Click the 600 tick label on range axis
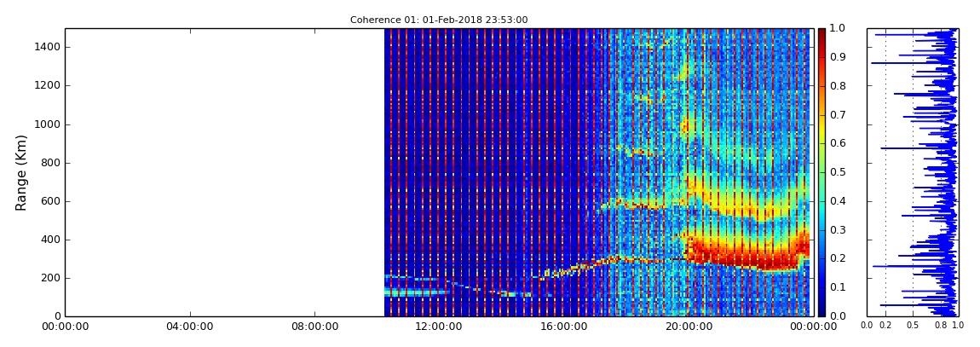980x347 pixels. (51, 201)
